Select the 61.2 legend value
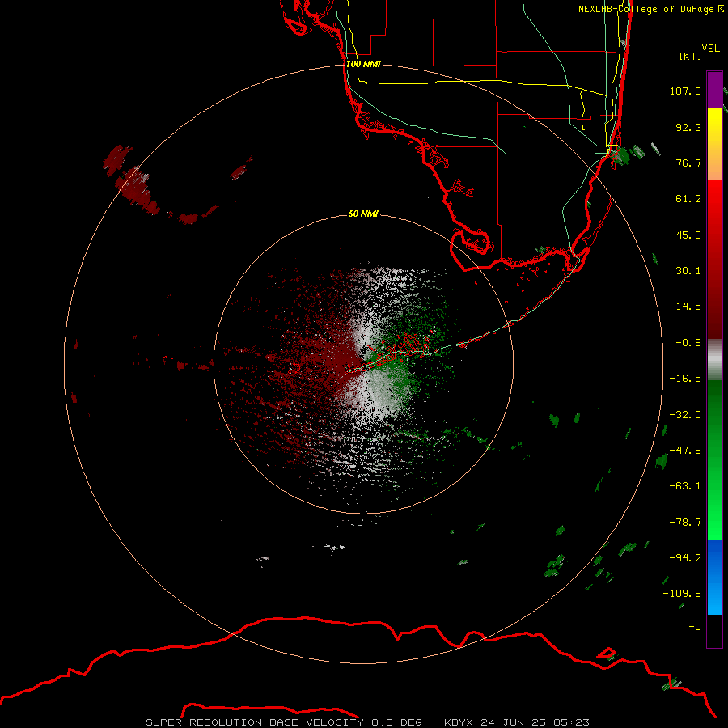The width and height of the screenshot is (728, 728). tap(688, 199)
